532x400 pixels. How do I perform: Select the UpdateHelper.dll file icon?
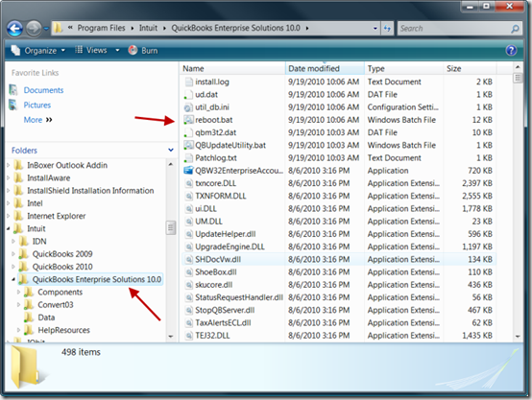(188, 234)
